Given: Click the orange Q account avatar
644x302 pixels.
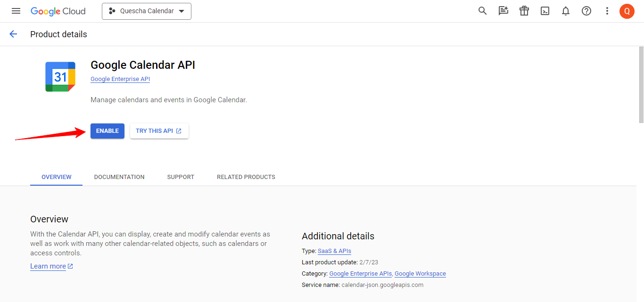Looking at the screenshot, I should pos(627,11).
